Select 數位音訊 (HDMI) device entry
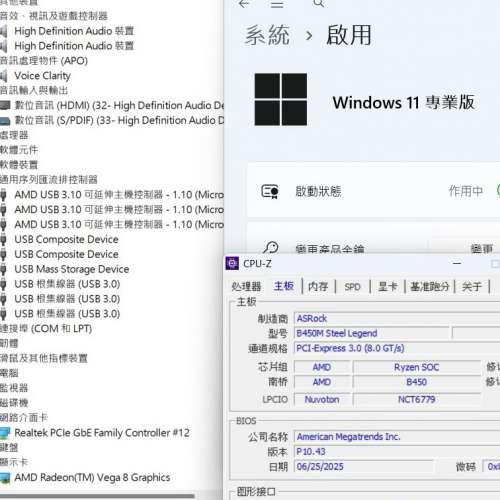500x500 pixels. (x=119, y=106)
